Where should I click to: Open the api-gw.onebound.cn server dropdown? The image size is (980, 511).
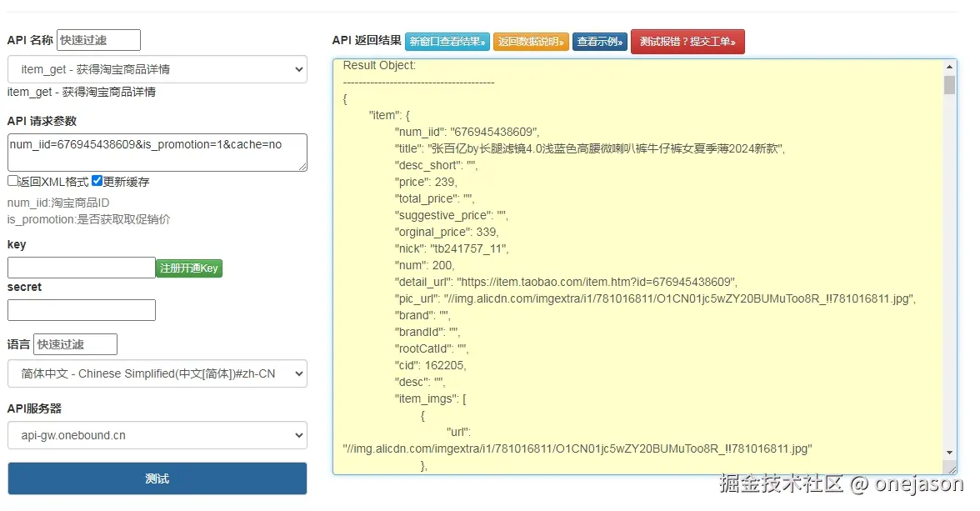[x=157, y=435]
